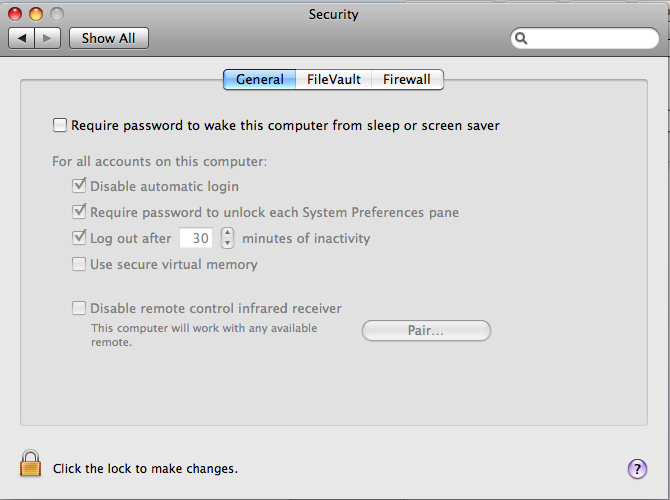The width and height of the screenshot is (670, 500).
Task: Zoom the window using the gray title-bar button
Action: tap(55, 14)
